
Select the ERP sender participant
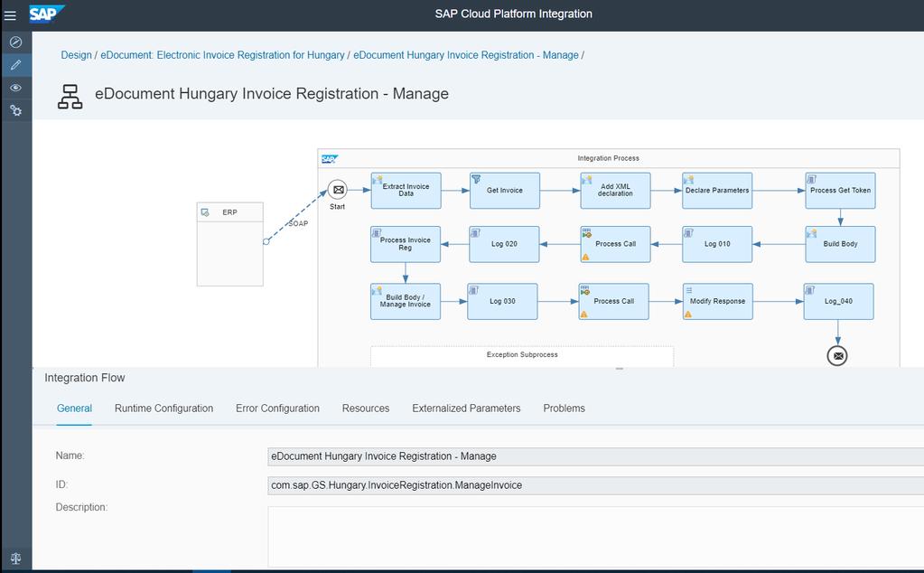pos(229,244)
